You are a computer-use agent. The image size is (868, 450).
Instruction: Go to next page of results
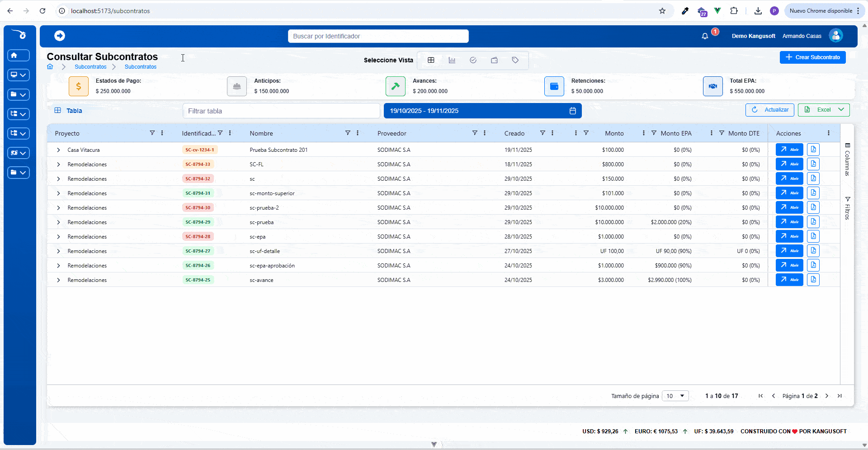[827, 396]
